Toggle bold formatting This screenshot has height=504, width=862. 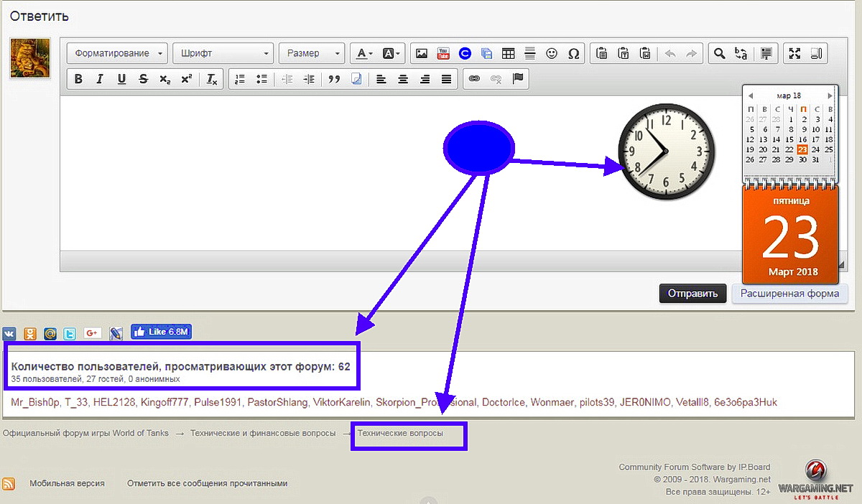[78, 79]
